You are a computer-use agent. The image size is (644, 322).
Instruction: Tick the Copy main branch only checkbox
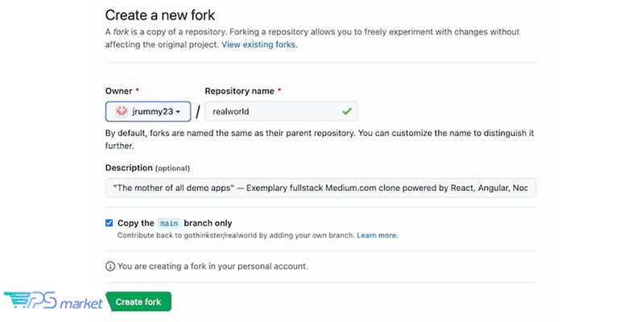click(109, 223)
